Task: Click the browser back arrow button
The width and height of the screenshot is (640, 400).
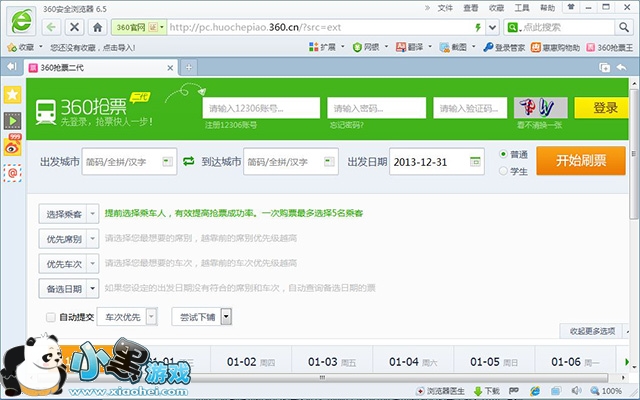Action: (x=51, y=27)
